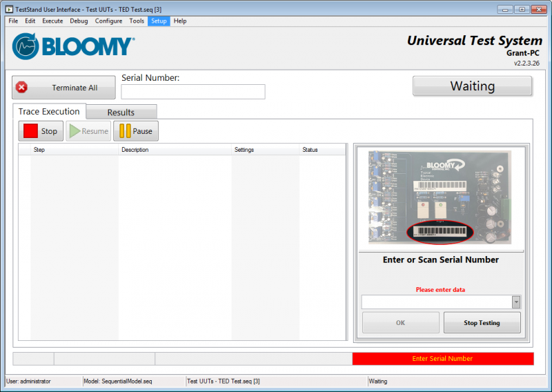Expand the serial number entry dropdown arrow
Screen dimensions: 552x392
(516, 302)
